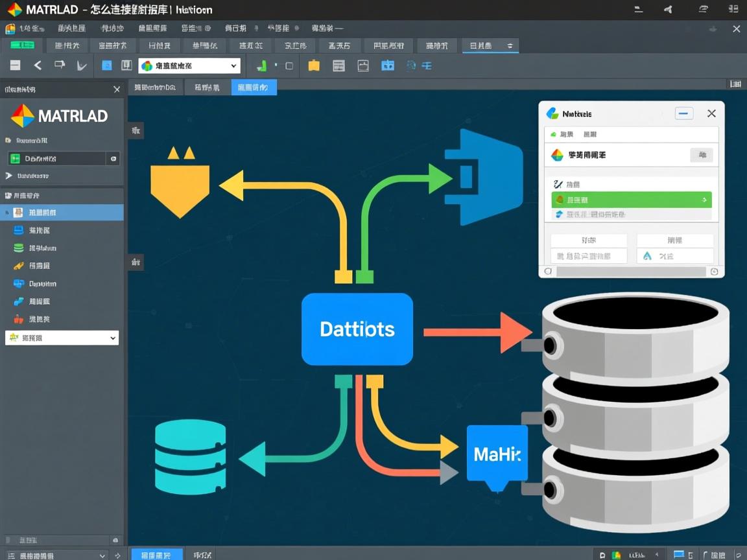747x560 pixels.
Task: Toggle the small square checkbox in toolbar
Action: 289,65
